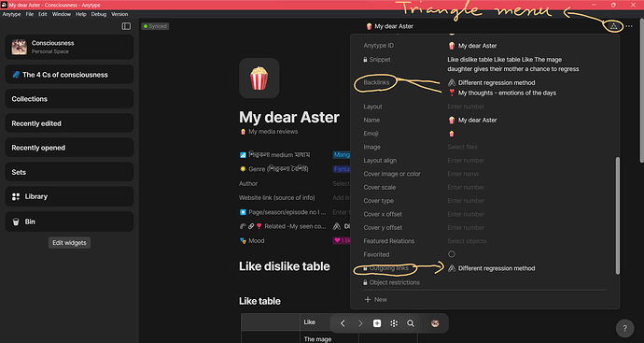The image size is (644, 343).
Task: Open Different regression method backlink
Action: tap(492, 82)
